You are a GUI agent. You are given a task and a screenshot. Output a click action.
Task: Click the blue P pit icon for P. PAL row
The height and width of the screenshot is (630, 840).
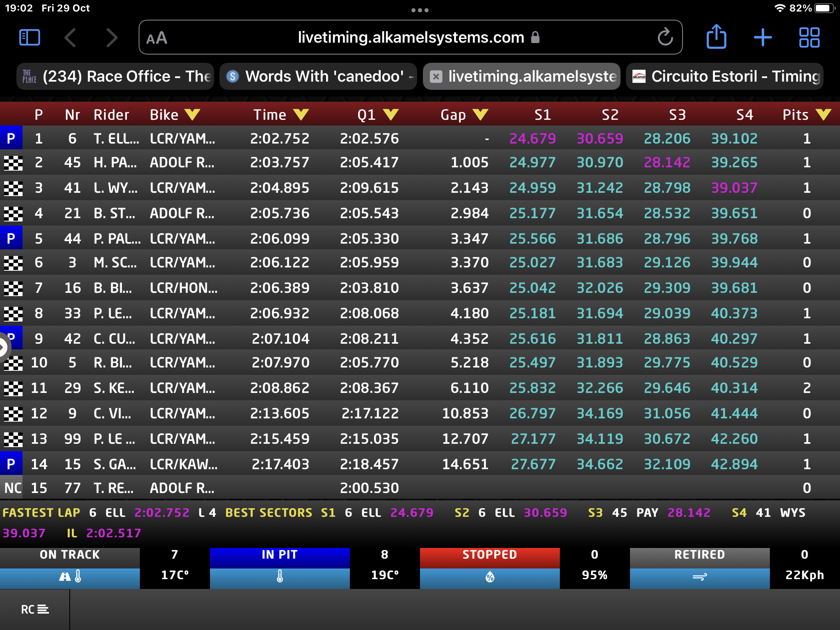click(x=11, y=238)
